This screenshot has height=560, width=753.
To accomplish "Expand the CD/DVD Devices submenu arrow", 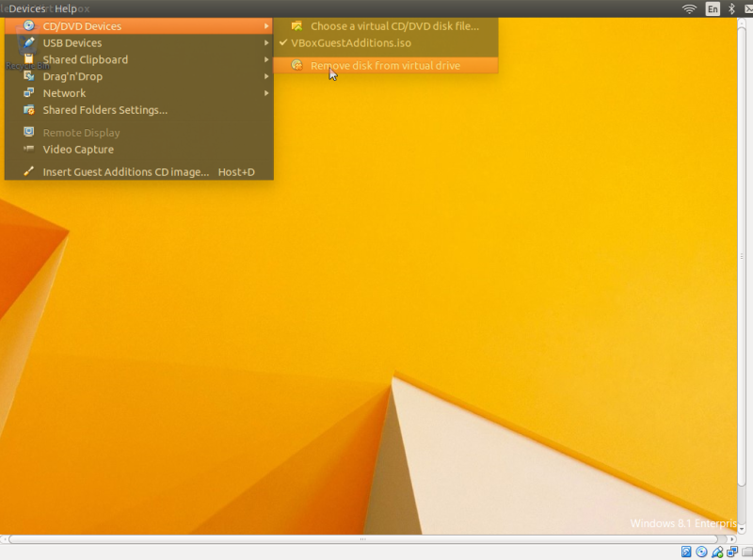I will 266,26.
